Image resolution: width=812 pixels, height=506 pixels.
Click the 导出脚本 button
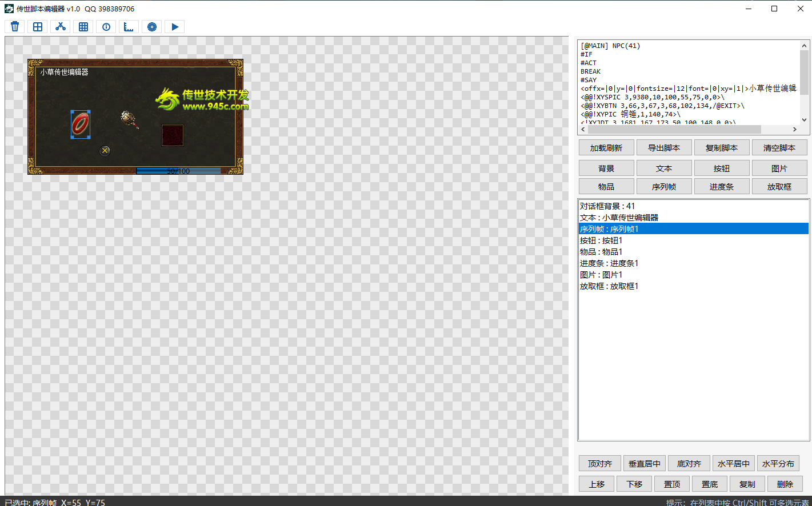[664, 148]
